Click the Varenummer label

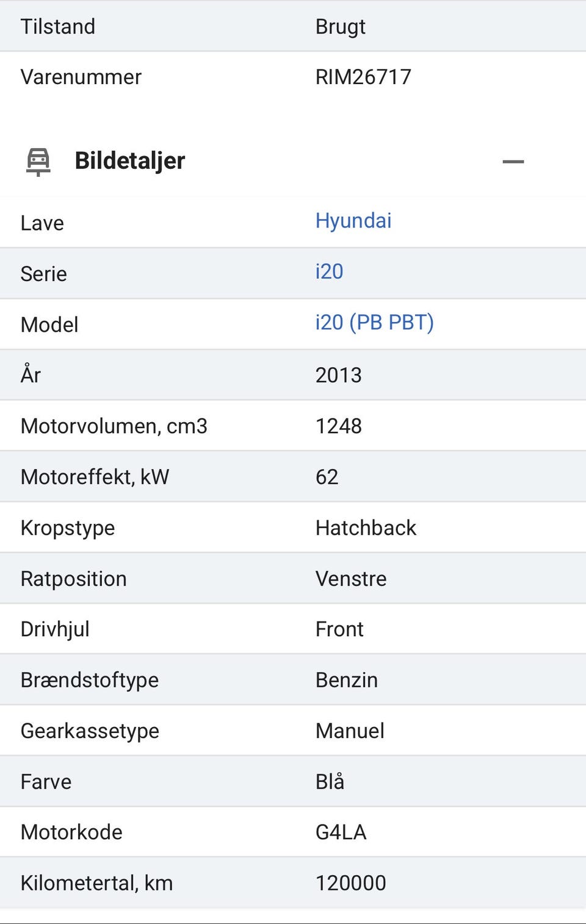pyautogui.click(x=81, y=77)
